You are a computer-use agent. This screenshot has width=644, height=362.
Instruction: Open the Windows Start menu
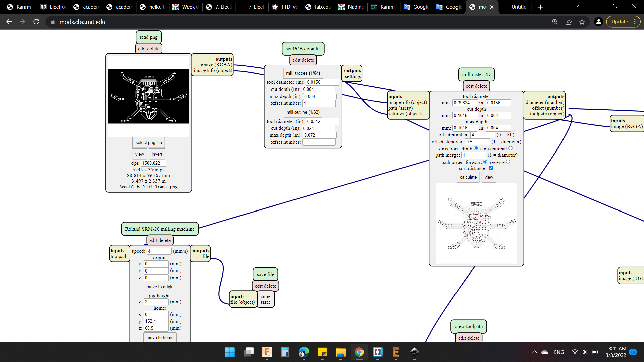(x=230, y=352)
